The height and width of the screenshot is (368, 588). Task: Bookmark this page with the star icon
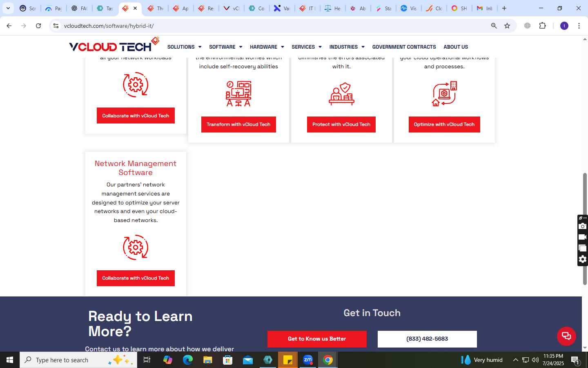click(507, 26)
